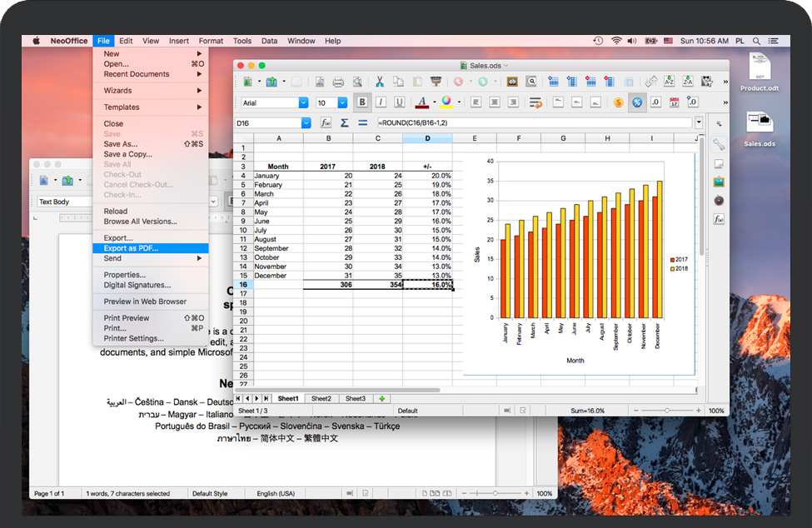Click the spreadsheet zoom slider

pos(667,411)
